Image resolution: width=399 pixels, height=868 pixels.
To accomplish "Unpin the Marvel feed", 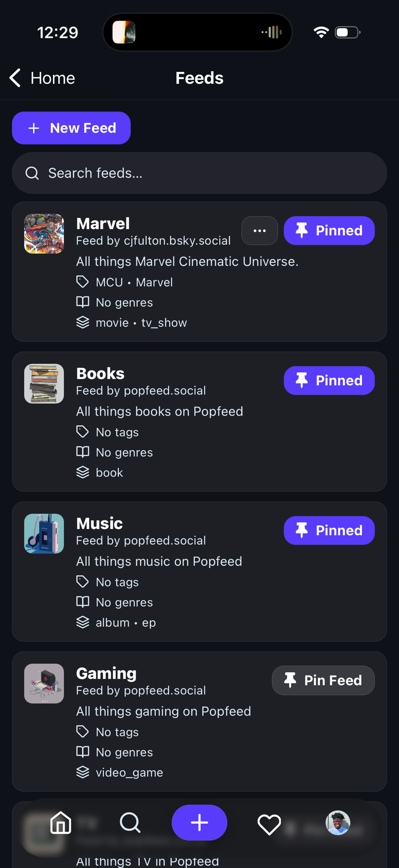I will (329, 230).
